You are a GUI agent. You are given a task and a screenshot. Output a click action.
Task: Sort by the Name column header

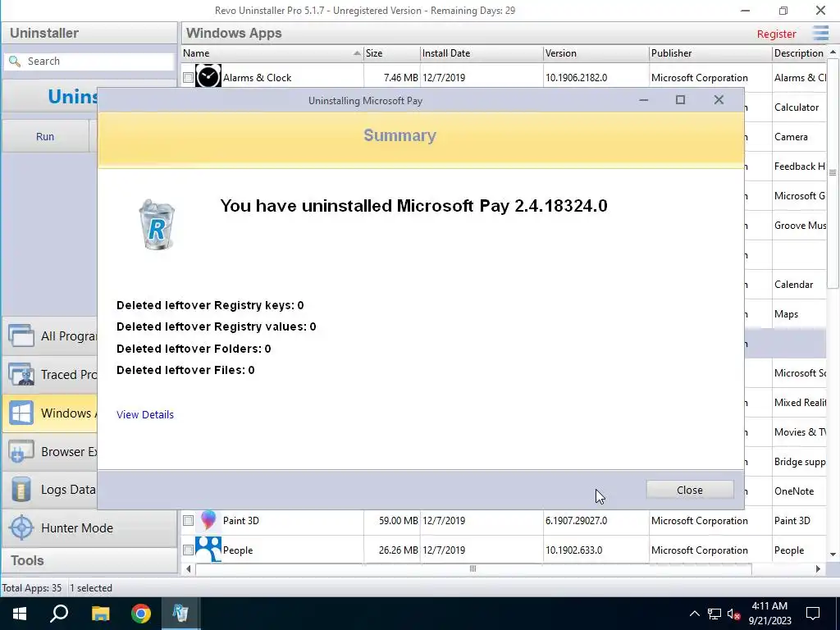tap(272, 53)
